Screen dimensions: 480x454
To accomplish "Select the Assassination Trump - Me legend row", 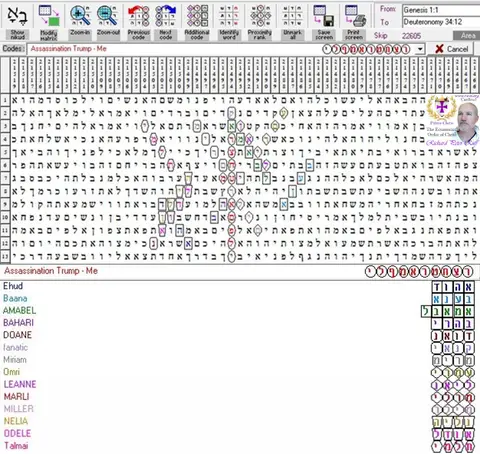I will [239, 271].
